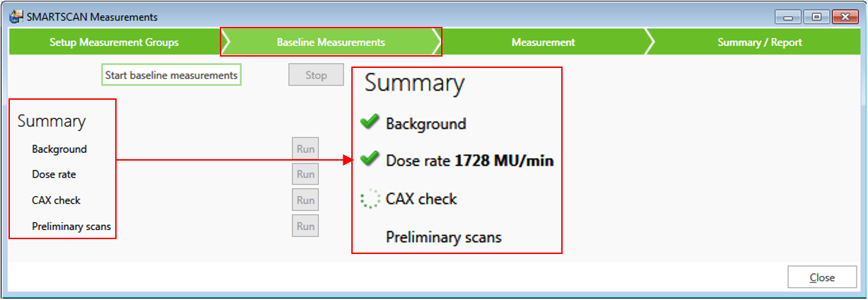Run the CAX check
The height and width of the screenshot is (300, 868).
pos(305,200)
